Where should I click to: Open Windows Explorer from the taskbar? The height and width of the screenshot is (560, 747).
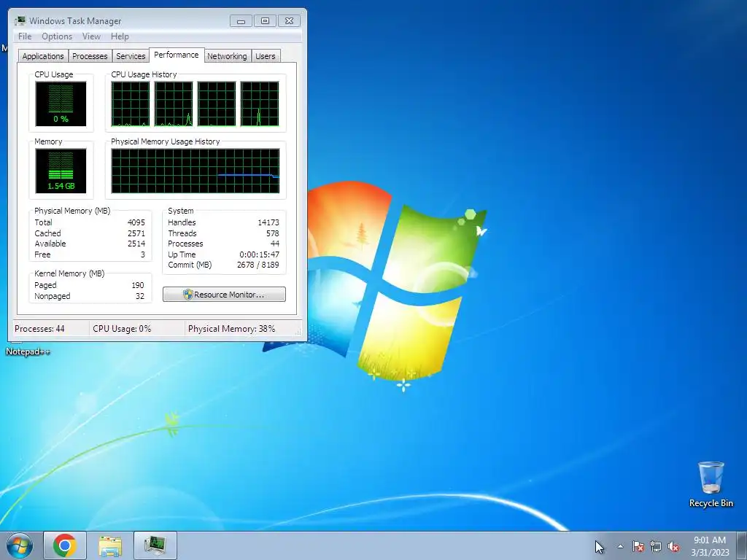tap(110, 545)
